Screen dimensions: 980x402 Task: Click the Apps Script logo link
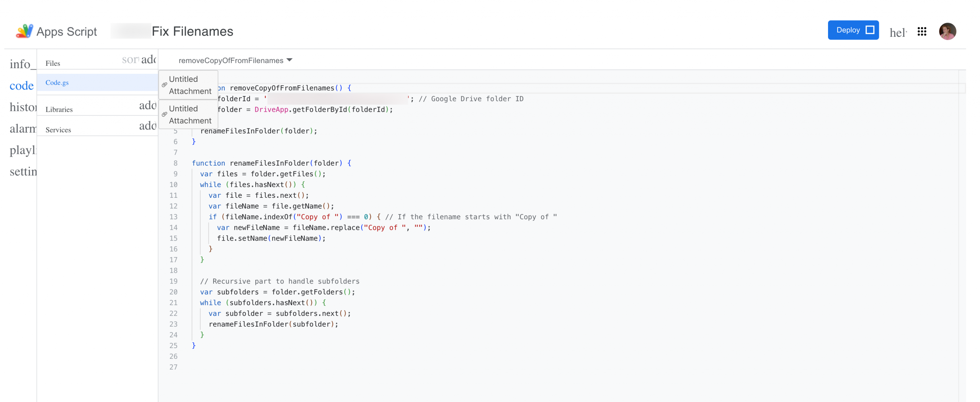pos(56,31)
